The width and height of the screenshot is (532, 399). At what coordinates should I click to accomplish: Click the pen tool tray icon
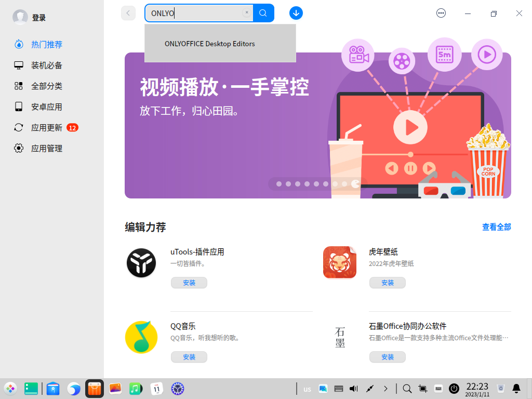(x=370, y=389)
